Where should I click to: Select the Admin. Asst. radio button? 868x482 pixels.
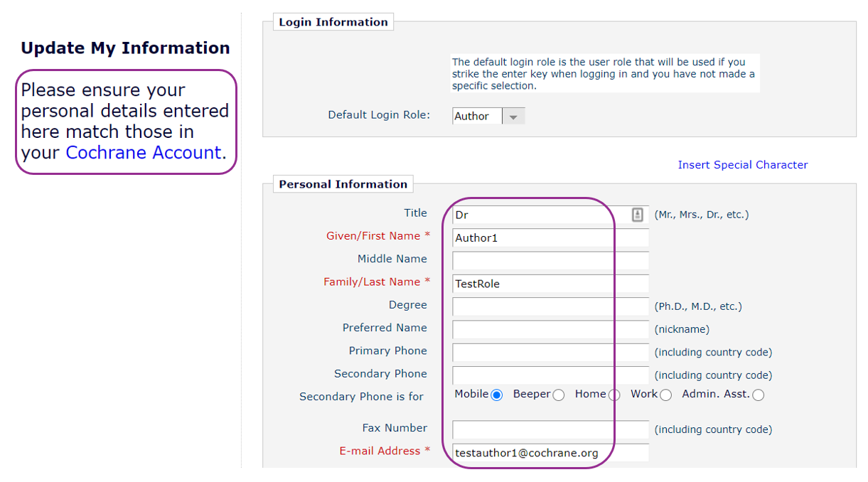pyautogui.click(x=759, y=395)
